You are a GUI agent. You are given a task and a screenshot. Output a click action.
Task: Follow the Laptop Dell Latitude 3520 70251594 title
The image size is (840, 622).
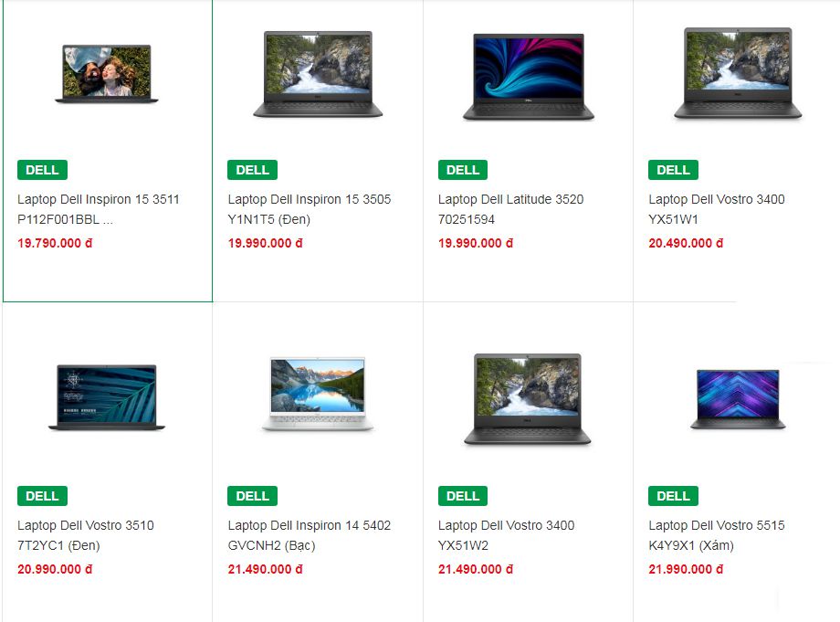510,209
